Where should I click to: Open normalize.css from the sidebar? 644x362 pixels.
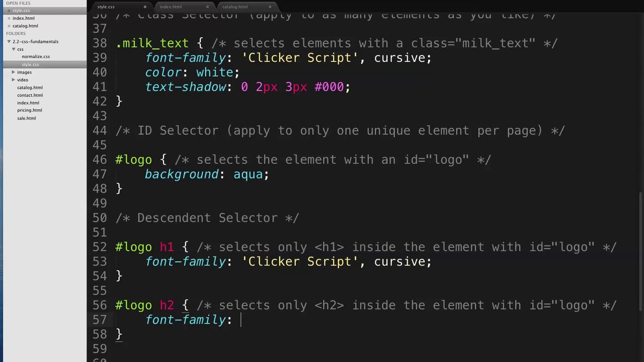point(35,56)
